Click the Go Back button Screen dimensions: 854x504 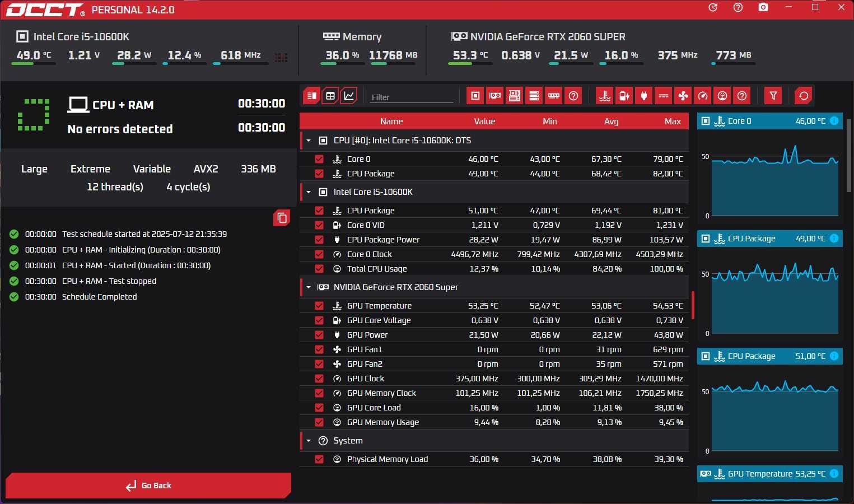(148, 486)
